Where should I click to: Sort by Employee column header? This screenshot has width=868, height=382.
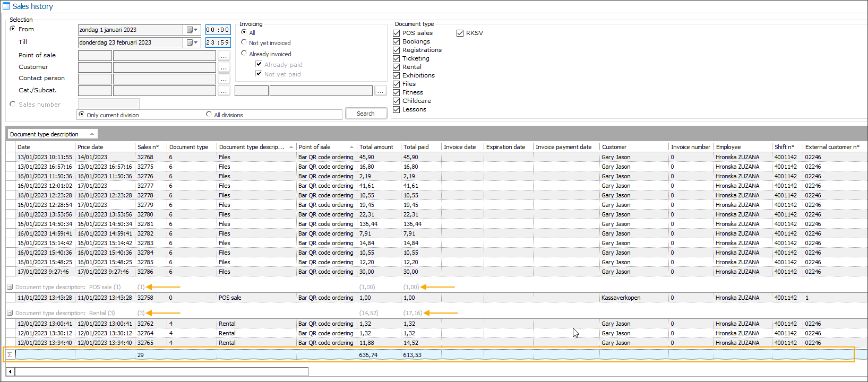tap(743, 147)
